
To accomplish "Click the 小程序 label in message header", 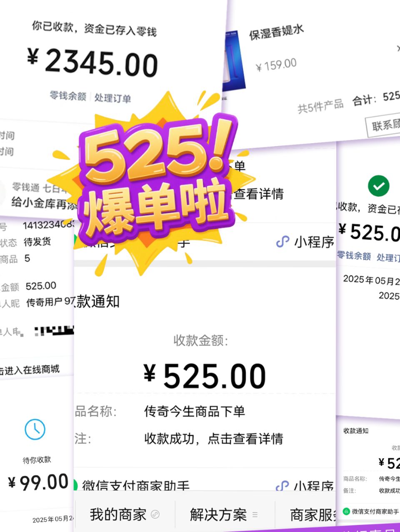I will coord(315,242).
